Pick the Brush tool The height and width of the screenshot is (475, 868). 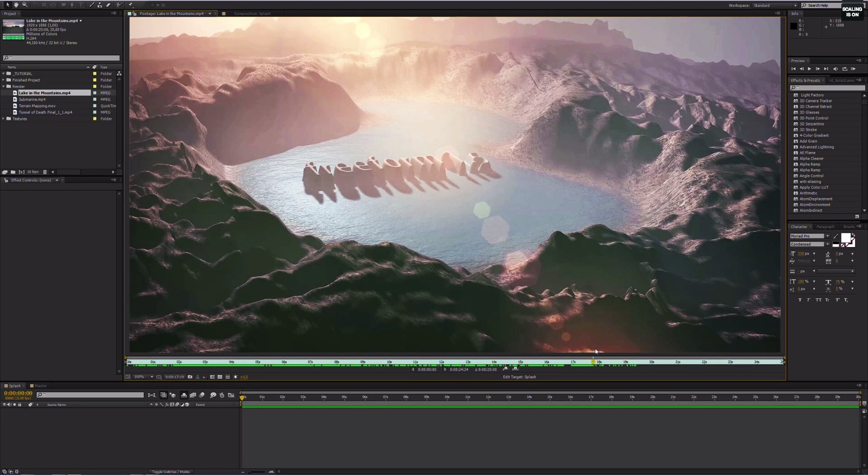tap(92, 5)
